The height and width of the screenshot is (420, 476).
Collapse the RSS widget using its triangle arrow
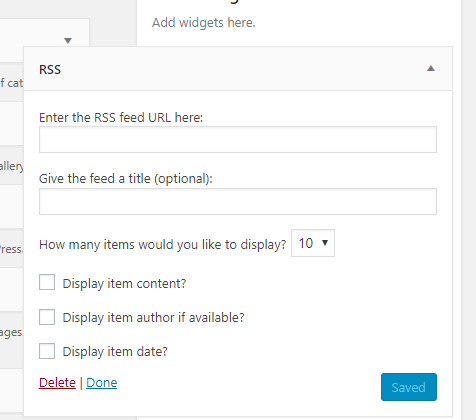tap(431, 69)
